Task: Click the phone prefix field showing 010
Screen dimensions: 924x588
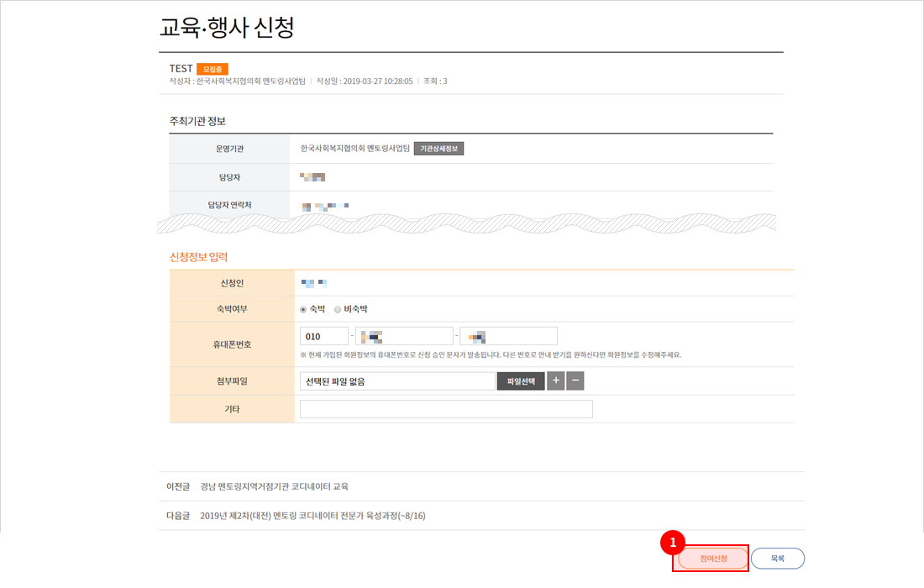Action: click(323, 336)
